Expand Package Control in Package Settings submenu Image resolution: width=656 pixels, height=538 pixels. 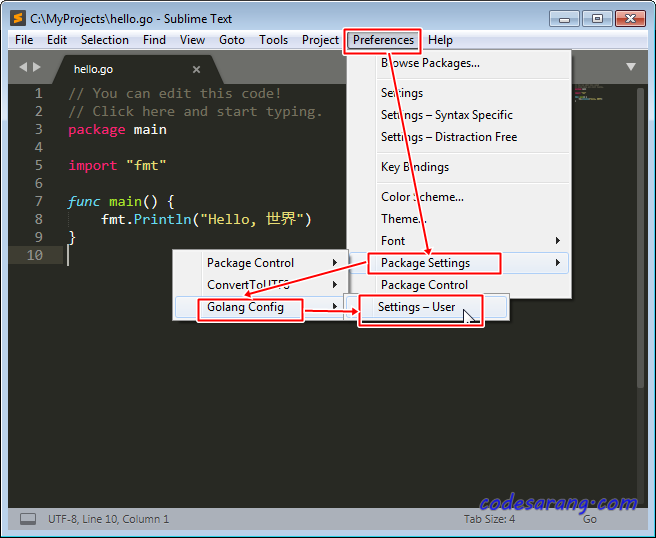click(x=261, y=263)
